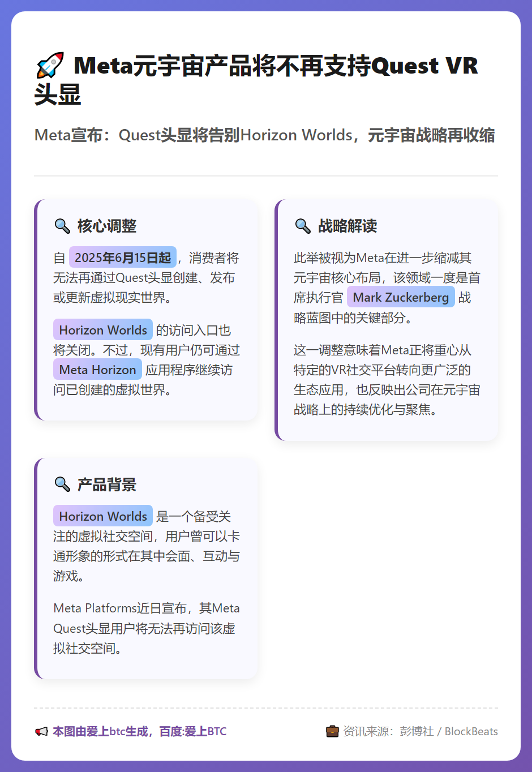The height and width of the screenshot is (772, 532).
Task: Click the magnifier icon beside 产品背景
Action: [62, 484]
